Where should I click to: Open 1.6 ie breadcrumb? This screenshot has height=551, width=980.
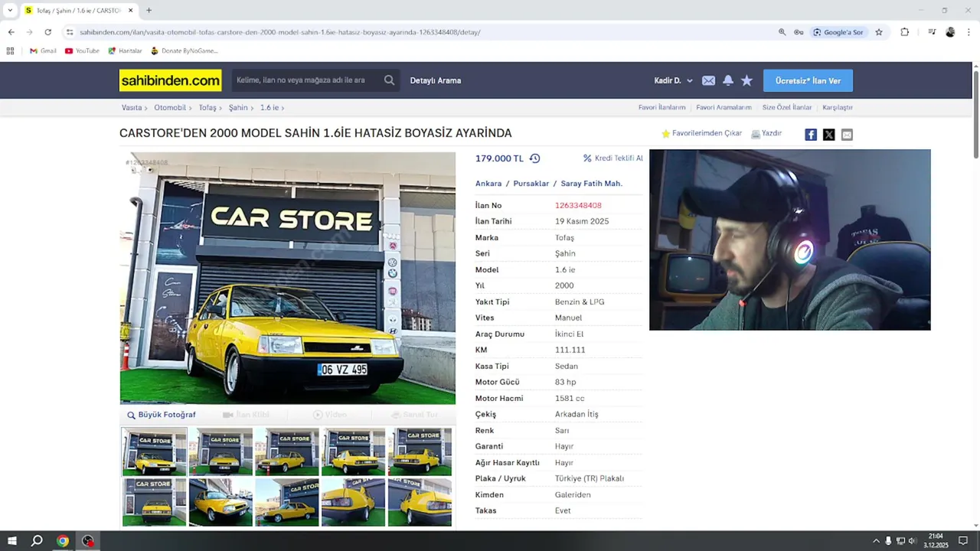[269, 108]
